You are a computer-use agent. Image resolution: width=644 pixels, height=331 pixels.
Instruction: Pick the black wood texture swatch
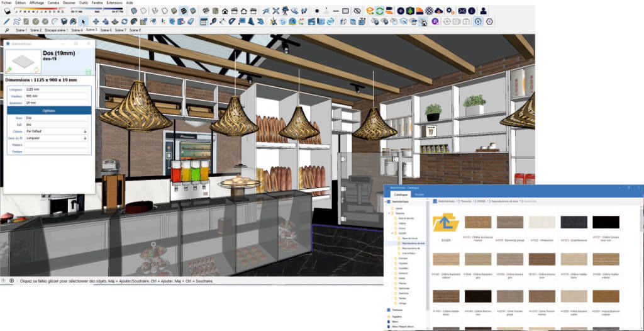coord(605,222)
